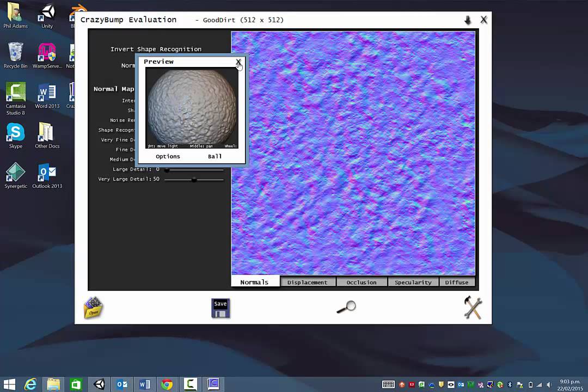The height and width of the screenshot is (392, 588).
Task: Select the Other Docs desktop folder
Action: coord(47,136)
